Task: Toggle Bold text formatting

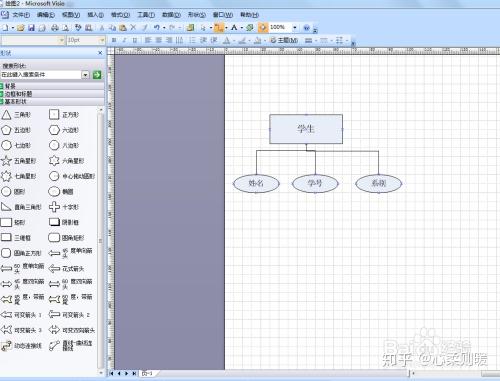Action: (x=114, y=40)
